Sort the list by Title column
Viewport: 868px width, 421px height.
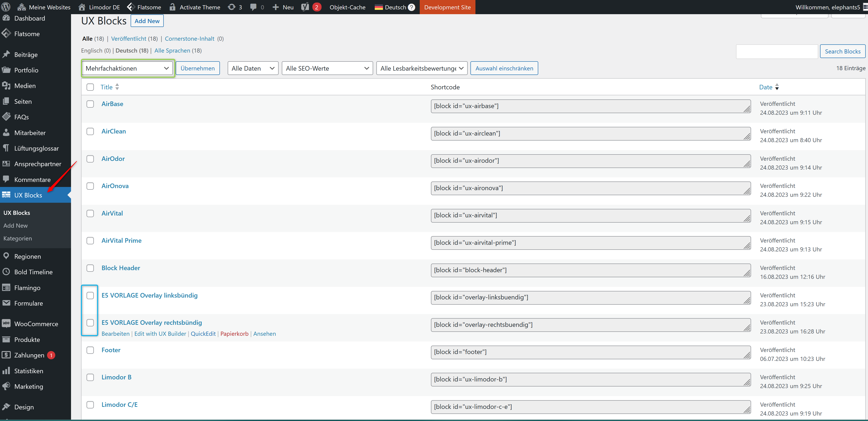pyautogui.click(x=110, y=87)
